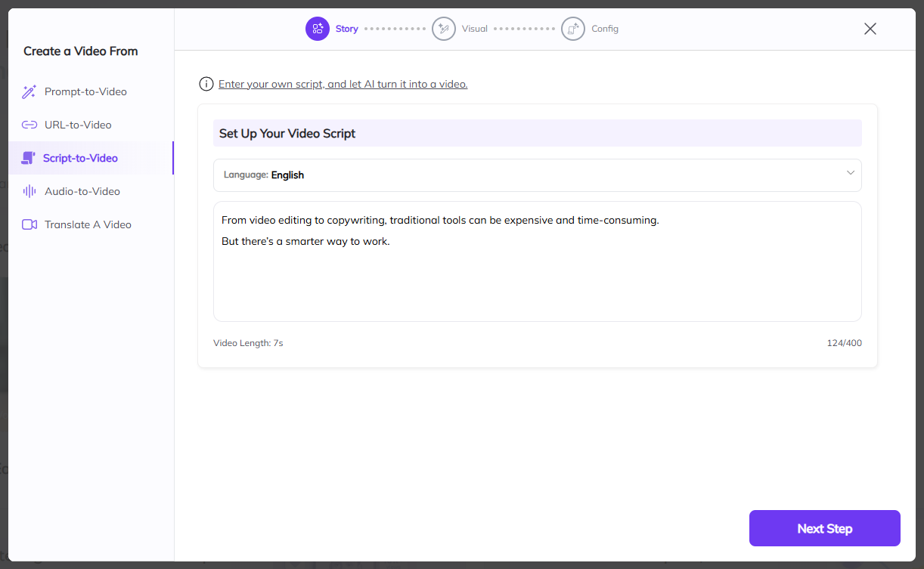924x569 pixels.
Task: Select Prompt-to-Video option
Action: pyautogui.click(x=91, y=91)
